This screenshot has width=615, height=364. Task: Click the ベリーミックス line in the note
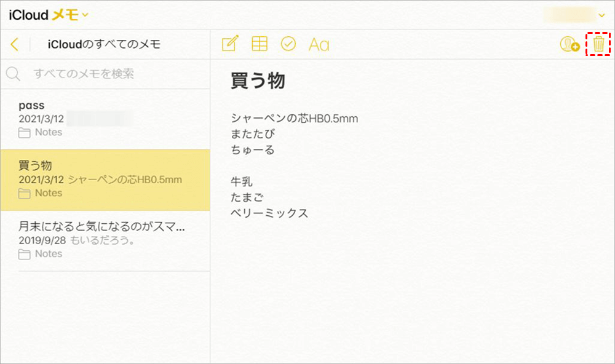pos(269,213)
